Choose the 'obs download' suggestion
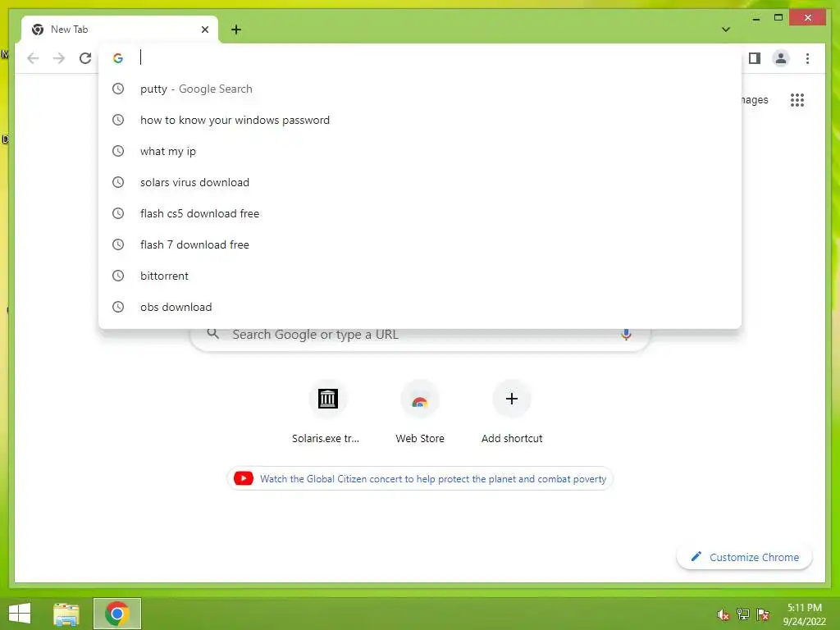The height and width of the screenshot is (630, 840). pos(420,307)
